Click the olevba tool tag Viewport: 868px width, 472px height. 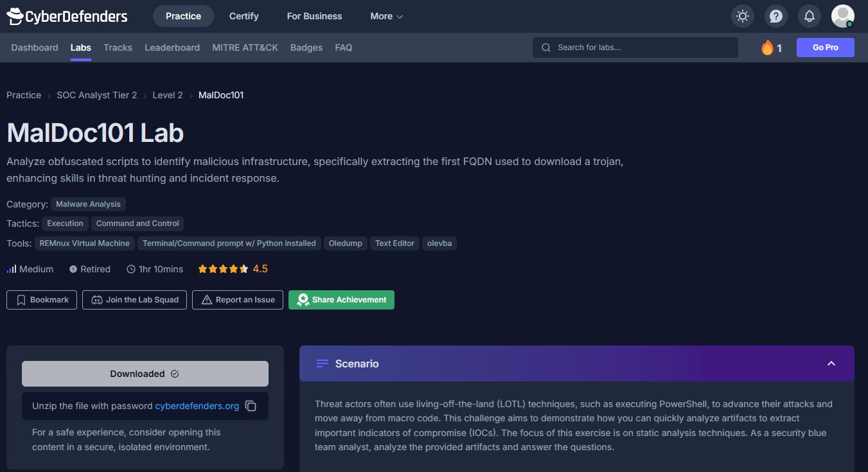(x=440, y=243)
